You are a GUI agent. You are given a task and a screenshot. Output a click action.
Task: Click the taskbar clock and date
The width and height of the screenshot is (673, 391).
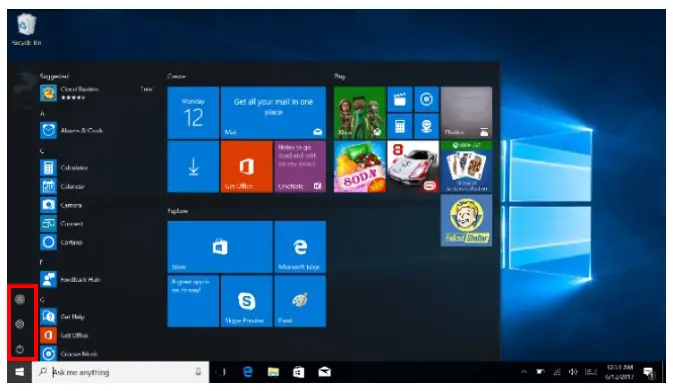(619, 372)
